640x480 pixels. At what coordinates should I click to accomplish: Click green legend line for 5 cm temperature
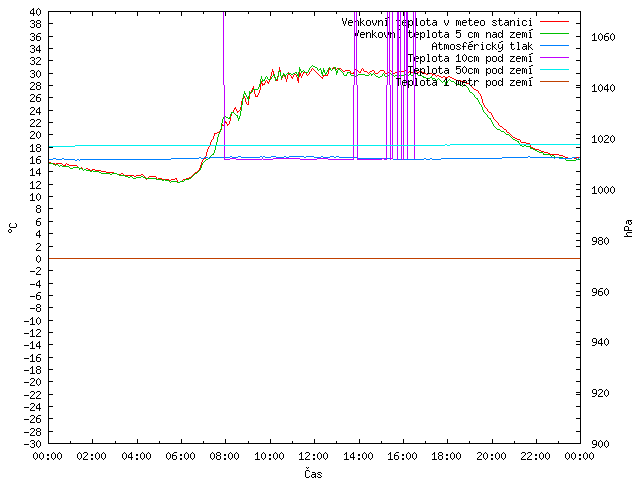click(x=554, y=34)
